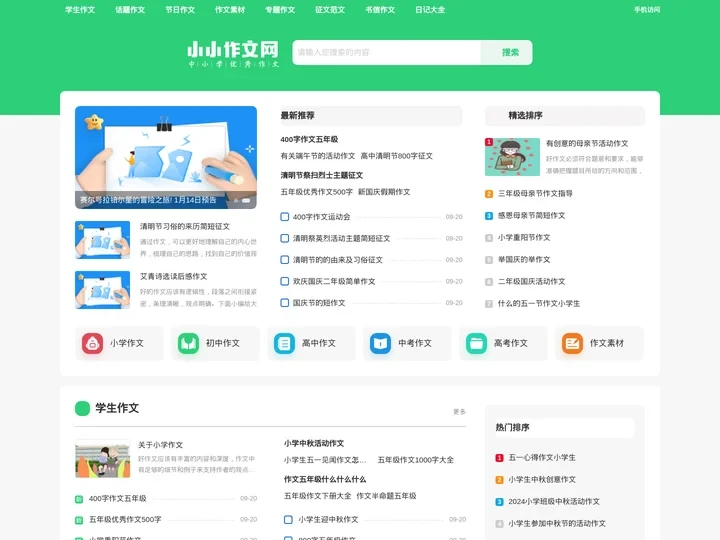Open the 中考作文 blue icon
720x540 pixels.
pos(380,343)
